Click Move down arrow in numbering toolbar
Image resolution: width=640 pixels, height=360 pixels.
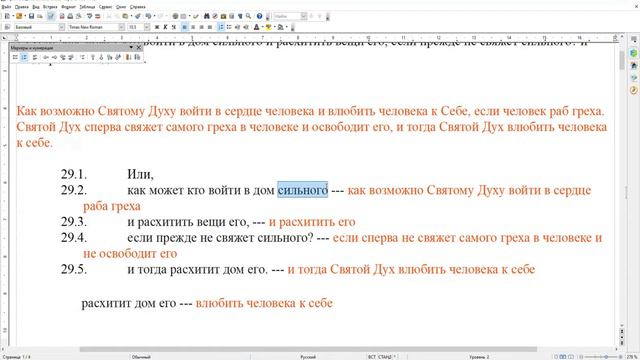click(101, 57)
